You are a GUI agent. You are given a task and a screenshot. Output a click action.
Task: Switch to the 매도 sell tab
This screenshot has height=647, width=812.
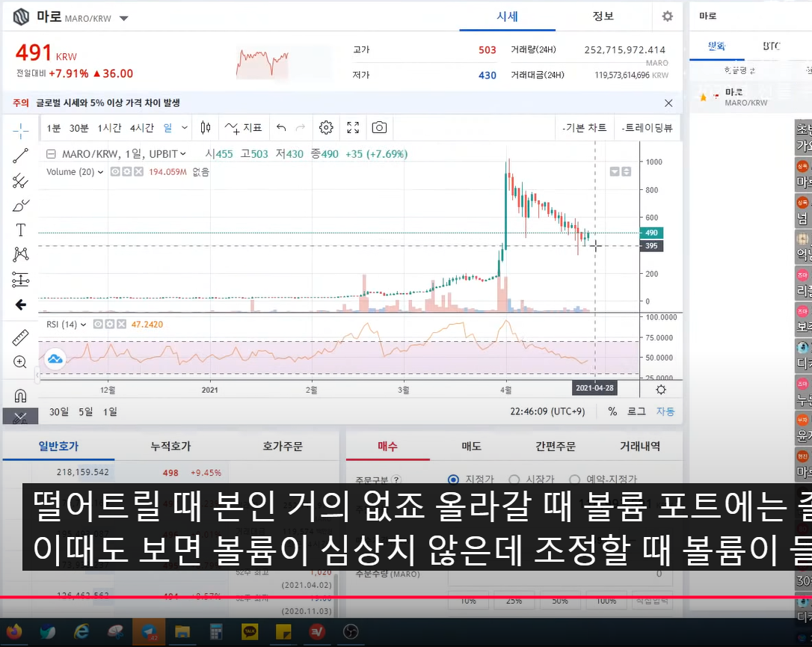click(471, 446)
